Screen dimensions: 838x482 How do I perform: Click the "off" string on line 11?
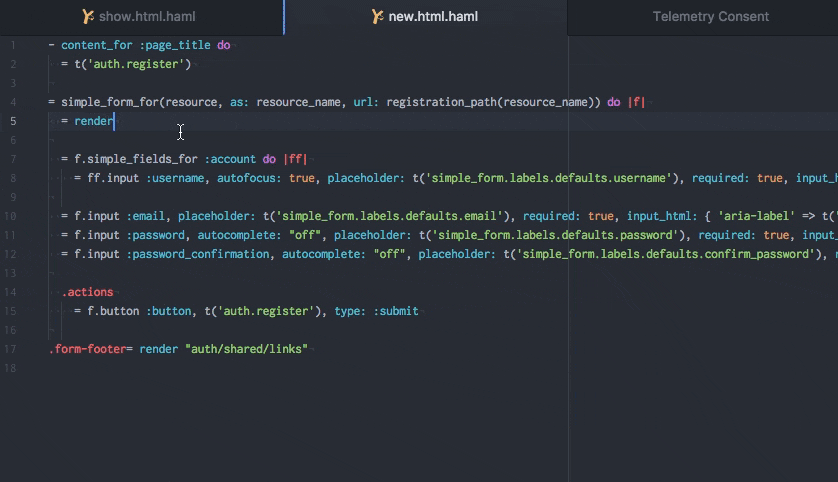click(305, 235)
